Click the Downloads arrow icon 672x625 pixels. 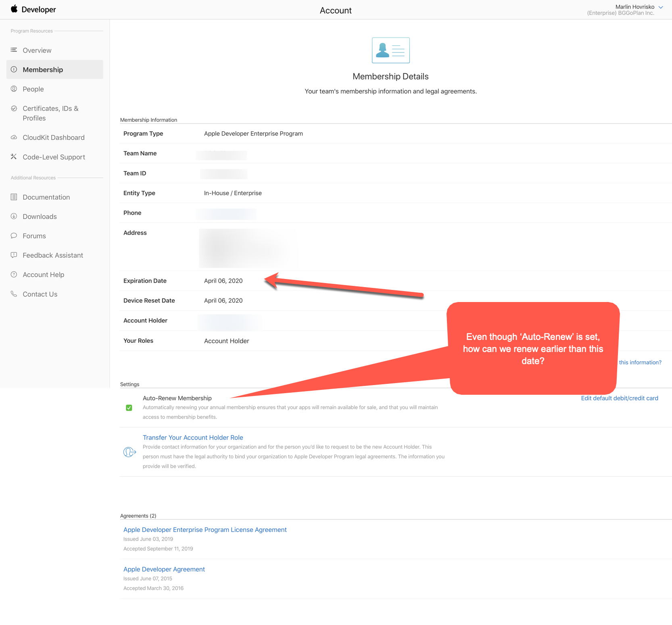coord(14,216)
